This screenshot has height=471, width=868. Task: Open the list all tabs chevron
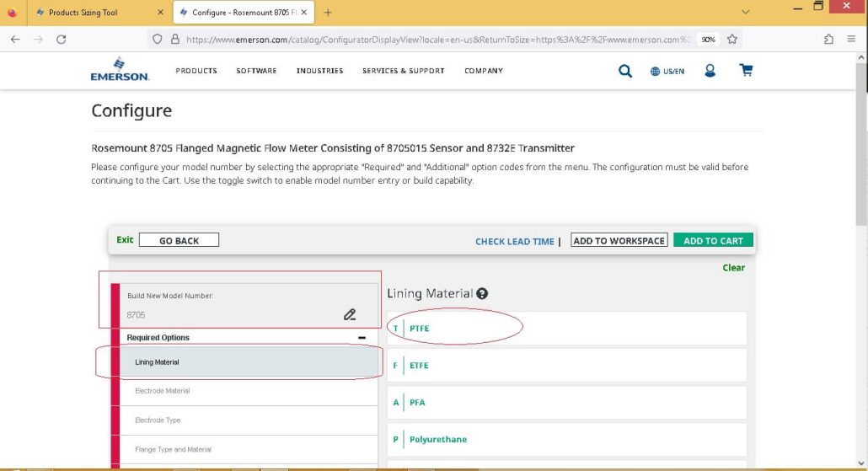coord(746,12)
